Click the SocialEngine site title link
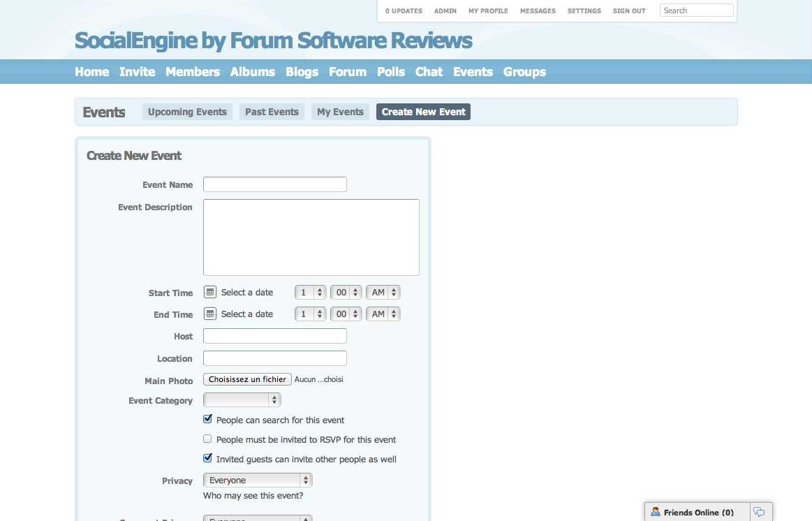The width and height of the screenshot is (812, 521). (x=274, y=41)
